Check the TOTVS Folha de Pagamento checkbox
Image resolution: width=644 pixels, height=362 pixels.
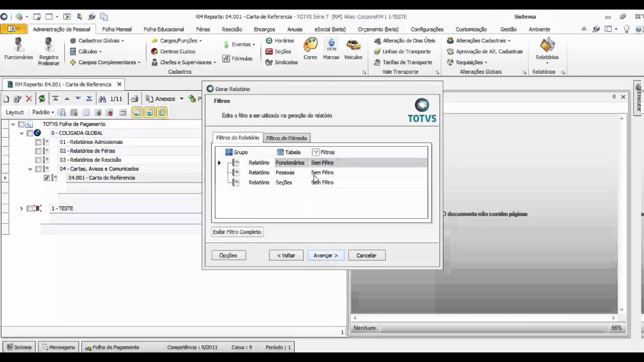click(21, 124)
